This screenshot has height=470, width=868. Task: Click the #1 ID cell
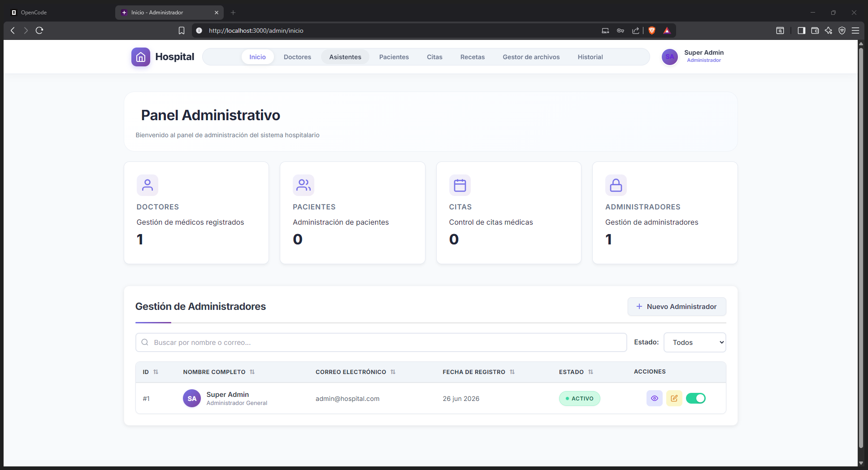click(x=146, y=399)
